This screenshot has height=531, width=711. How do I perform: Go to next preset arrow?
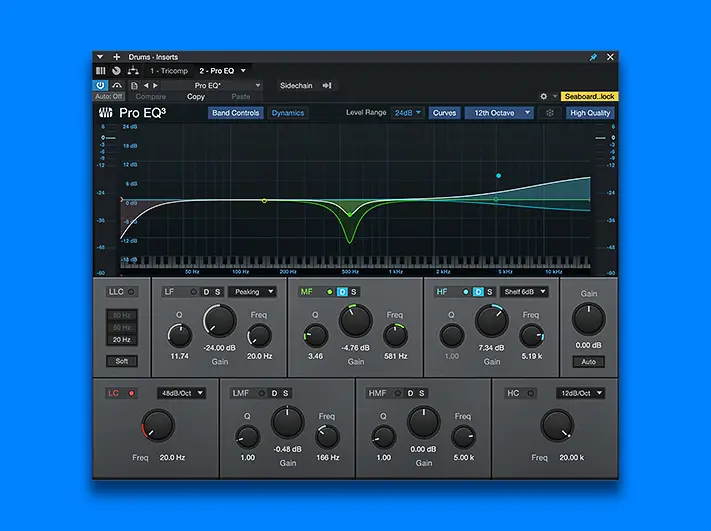tap(156, 85)
